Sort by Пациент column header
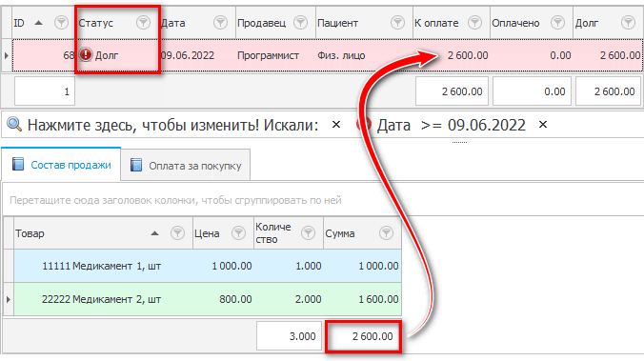The image size is (644, 361). (x=337, y=23)
